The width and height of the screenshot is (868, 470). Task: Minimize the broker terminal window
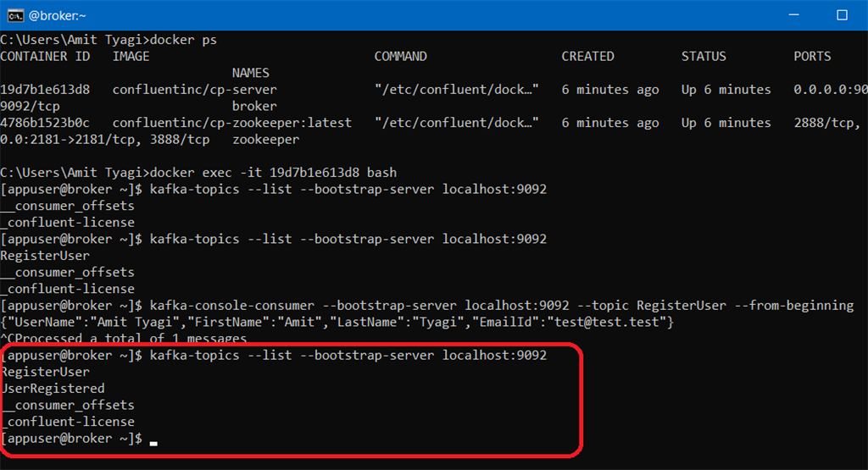point(793,15)
